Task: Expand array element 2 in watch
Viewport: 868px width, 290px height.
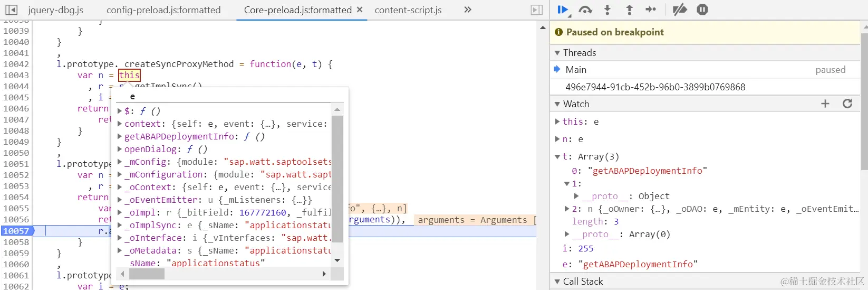Action: point(567,209)
